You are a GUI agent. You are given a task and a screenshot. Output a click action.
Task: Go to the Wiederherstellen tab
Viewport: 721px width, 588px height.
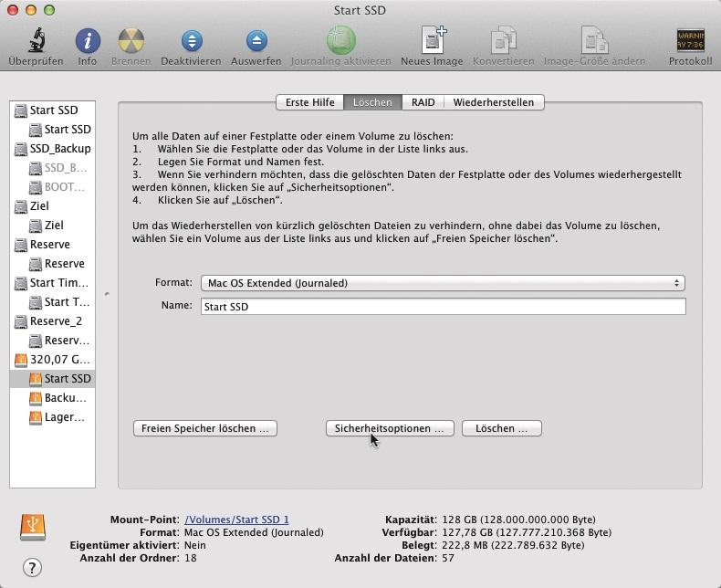(494, 102)
